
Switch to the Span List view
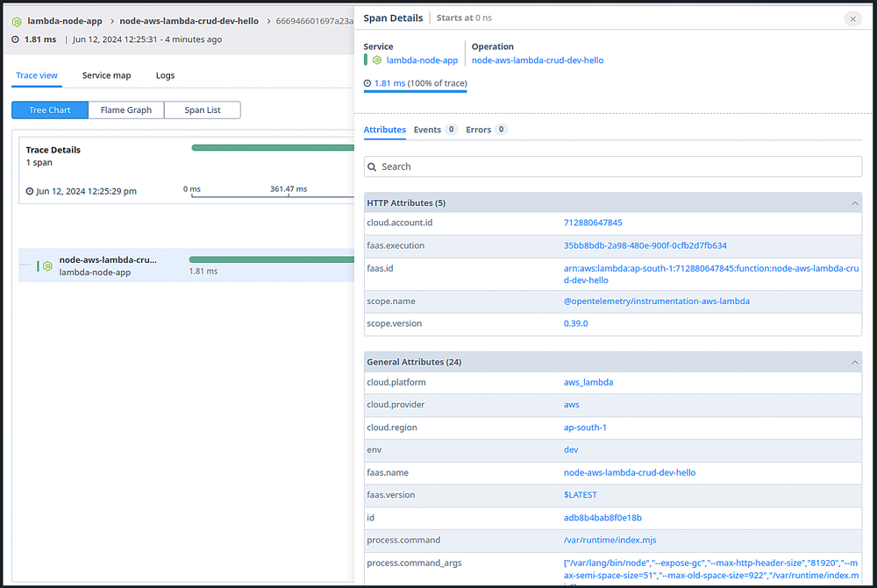[x=202, y=110]
